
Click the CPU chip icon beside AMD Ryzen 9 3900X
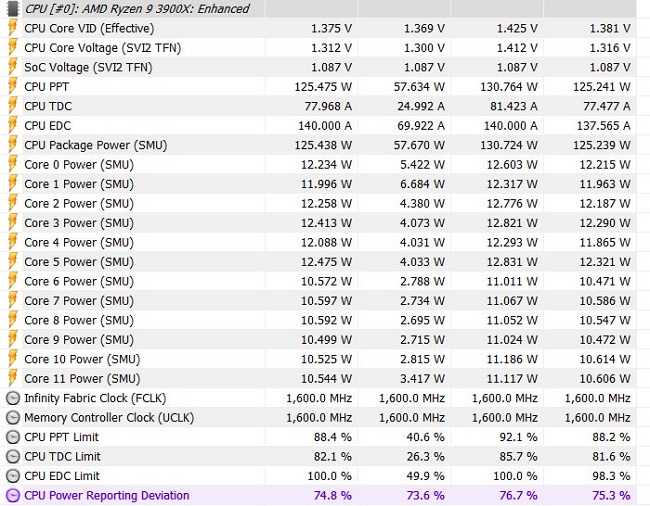13,7
